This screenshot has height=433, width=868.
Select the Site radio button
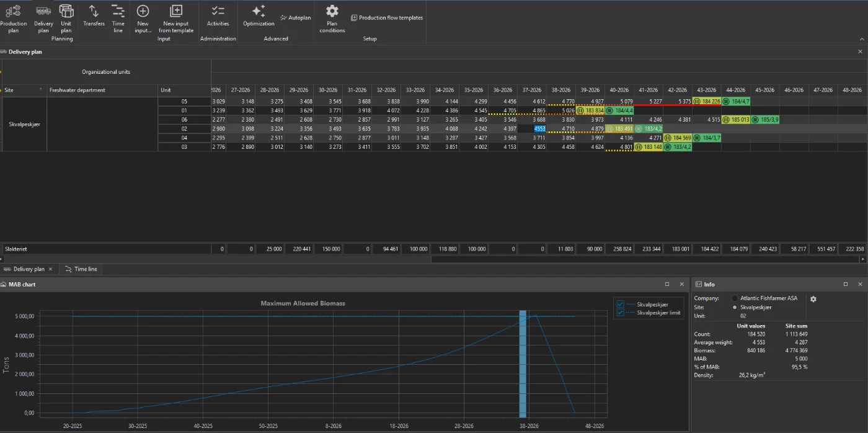click(735, 307)
